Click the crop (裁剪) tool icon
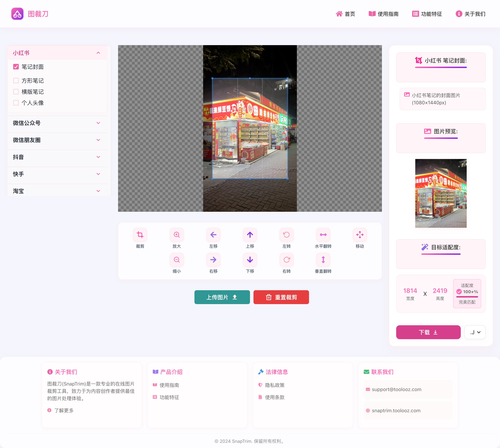Image resolution: width=500 pixels, height=448 pixels. click(140, 235)
